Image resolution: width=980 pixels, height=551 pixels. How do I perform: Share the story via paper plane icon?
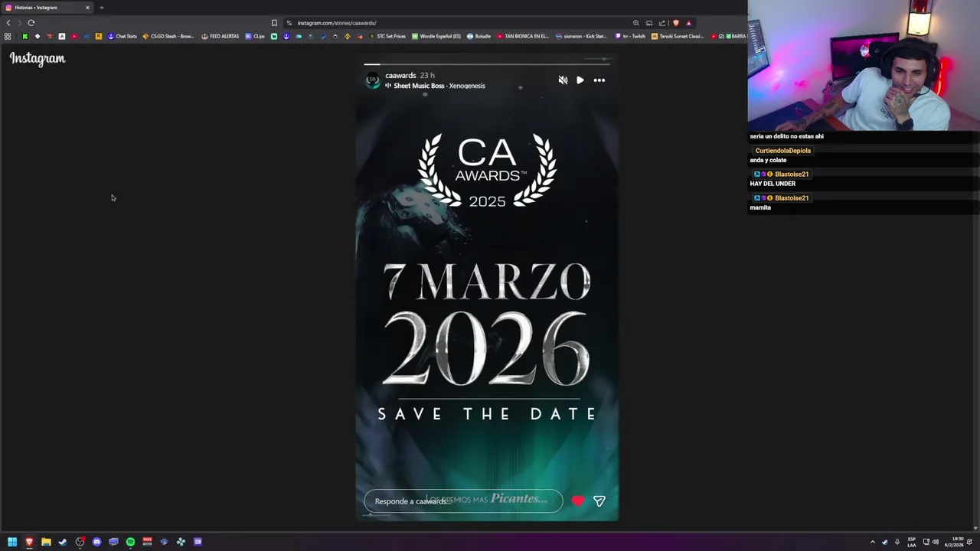click(599, 501)
